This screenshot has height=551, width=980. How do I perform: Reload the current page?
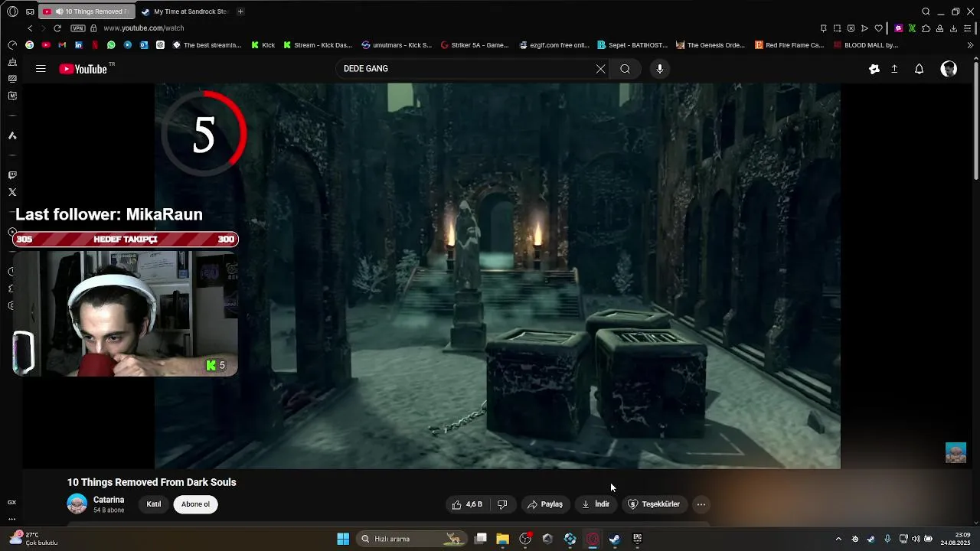point(57,28)
